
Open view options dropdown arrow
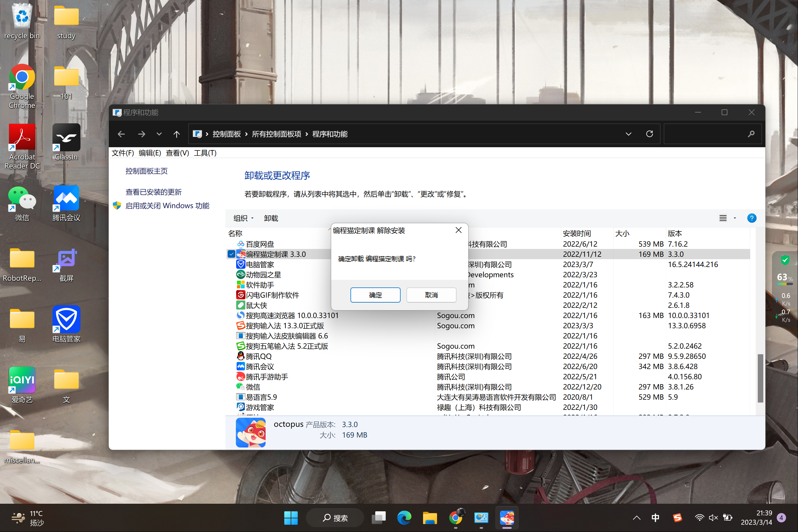tap(735, 218)
